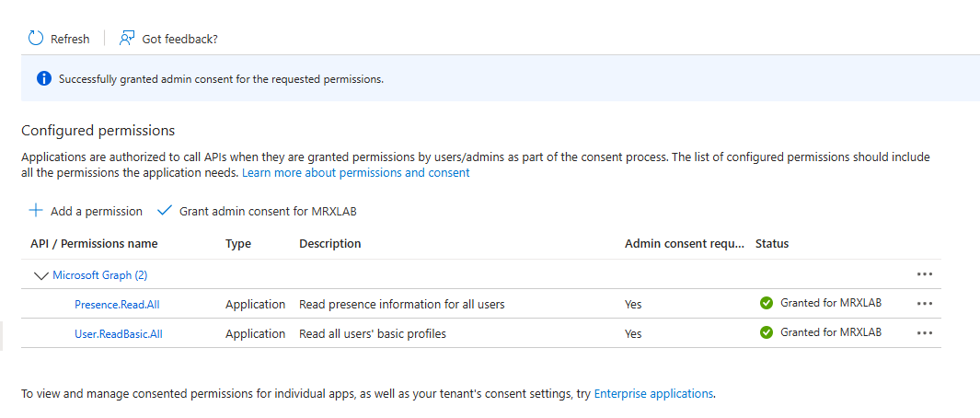Click the blue info icon in banner

pyautogui.click(x=44, y=79)
